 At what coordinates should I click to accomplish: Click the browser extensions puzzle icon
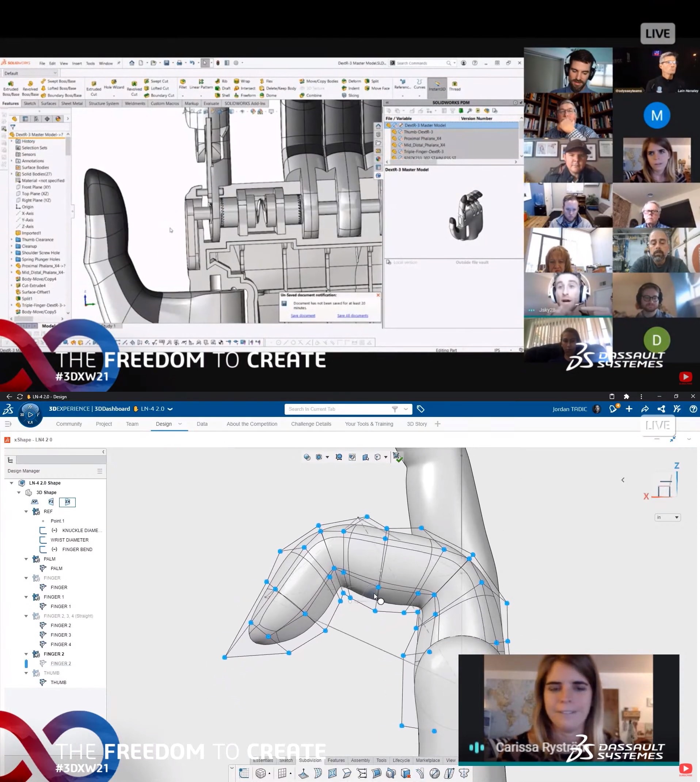pyautogui.click(x=626, y=396)
